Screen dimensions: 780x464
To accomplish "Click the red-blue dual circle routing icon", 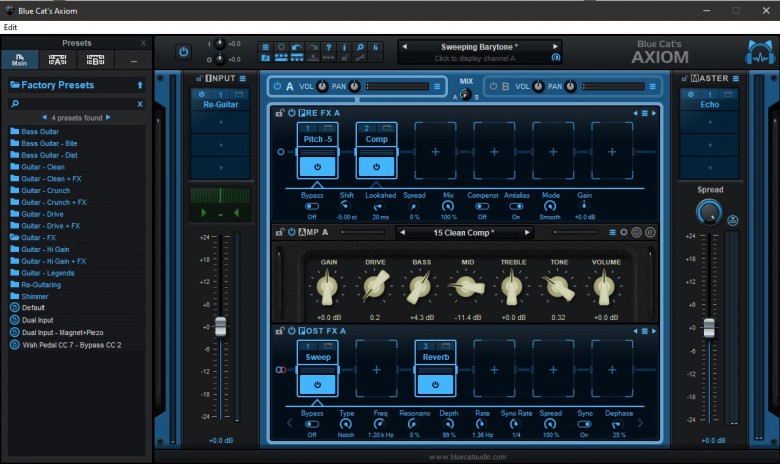I will [x=281, y=370].
